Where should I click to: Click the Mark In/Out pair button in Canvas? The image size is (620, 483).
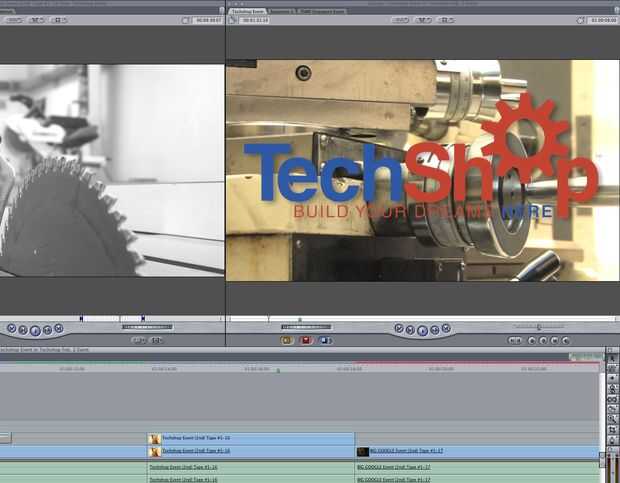tap(514, 340)
